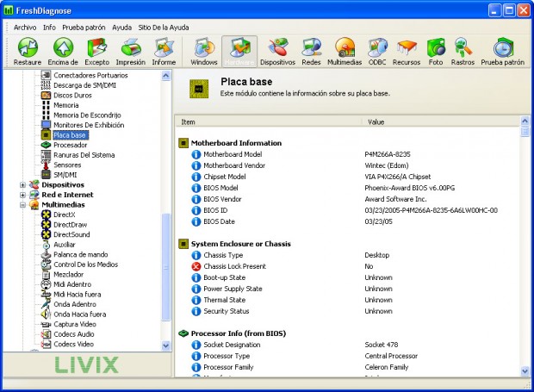
Task: Click the Chassis Lock Present red X icon
Action: tap(196, 266)
